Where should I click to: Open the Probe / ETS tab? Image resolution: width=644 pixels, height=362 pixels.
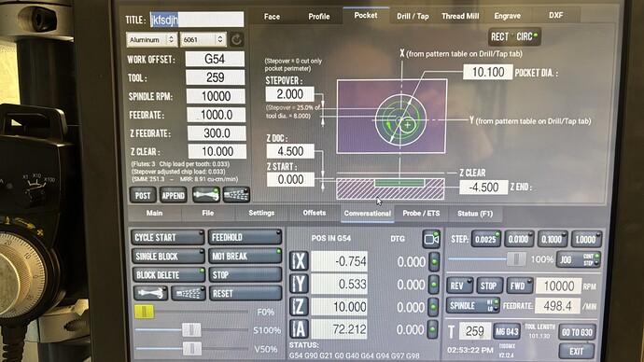421,214
